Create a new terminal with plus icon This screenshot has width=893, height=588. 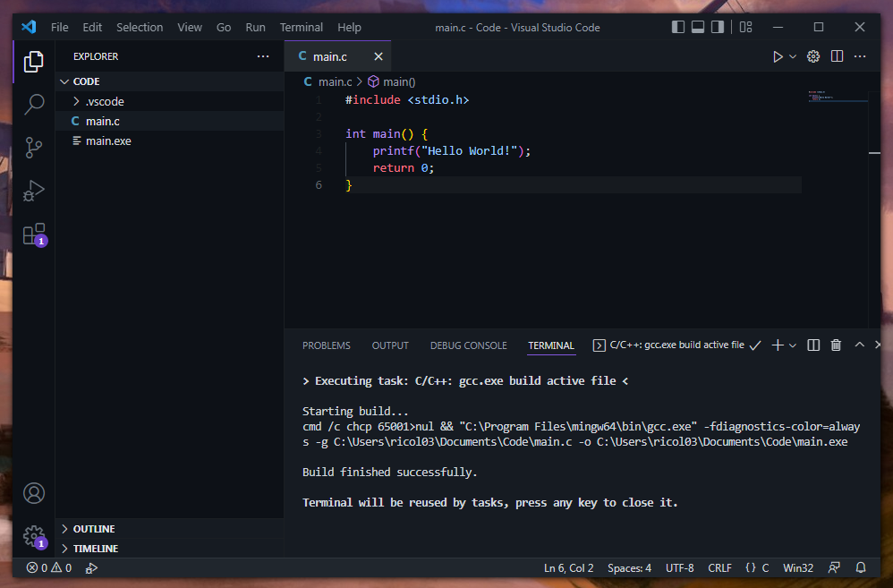778,345
